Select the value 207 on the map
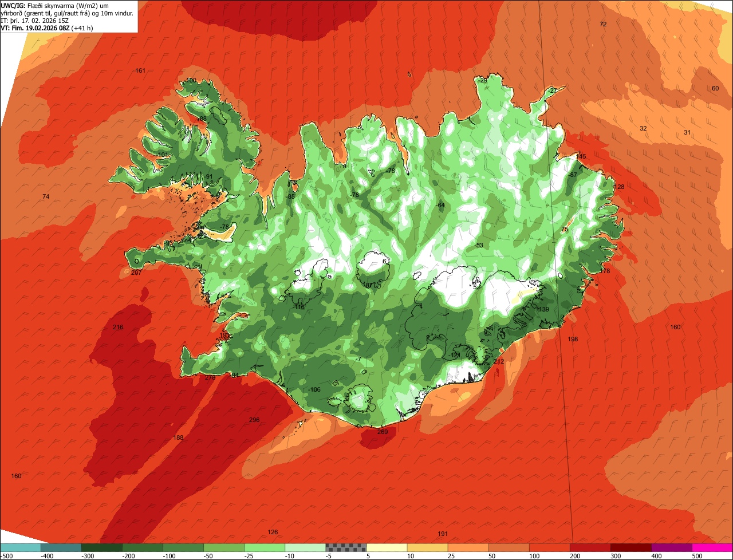733x560 pixels. tap(136, 273)
